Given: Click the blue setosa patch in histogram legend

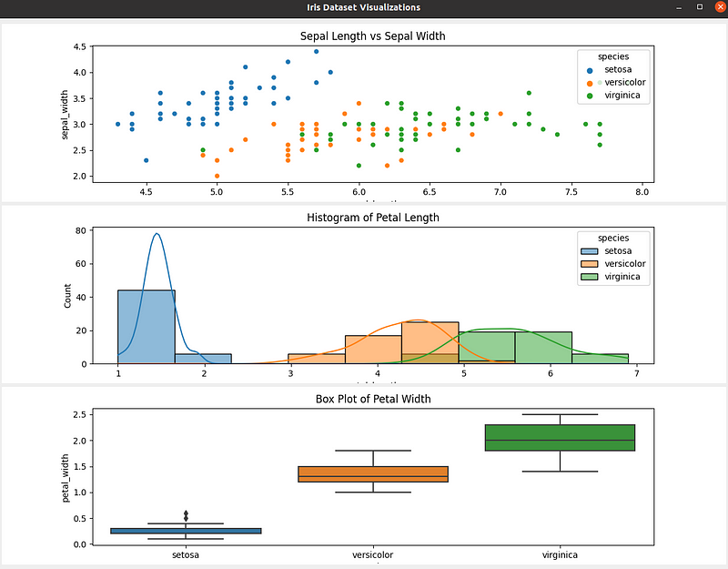Looking at the screenshot, I should click(589, 251).
